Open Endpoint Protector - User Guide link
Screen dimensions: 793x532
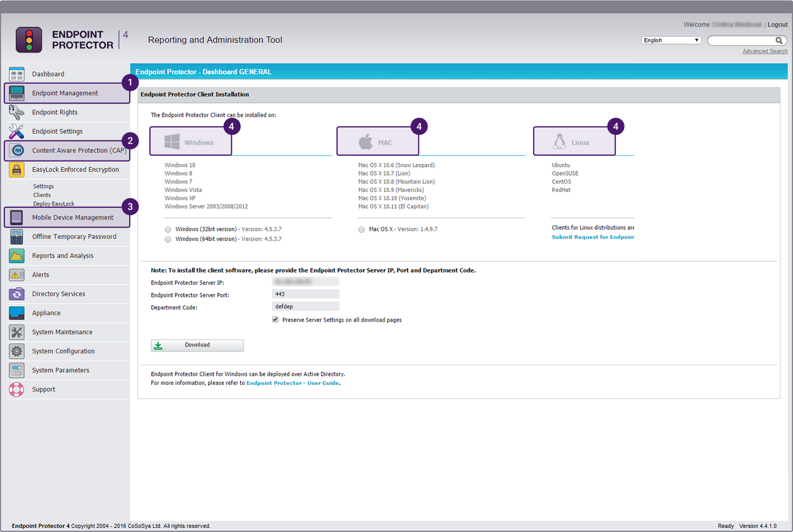[293, 383]
